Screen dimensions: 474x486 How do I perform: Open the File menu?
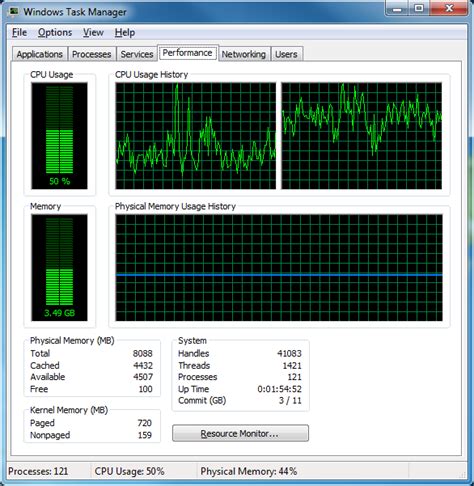click(19, 33)
